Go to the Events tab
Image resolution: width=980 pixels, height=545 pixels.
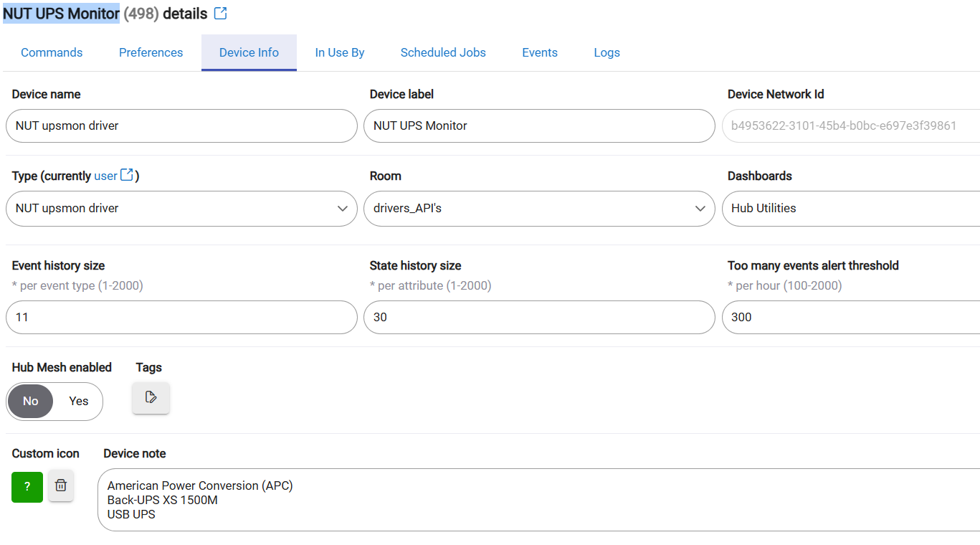pyautogui.click(x=540, y=52)
